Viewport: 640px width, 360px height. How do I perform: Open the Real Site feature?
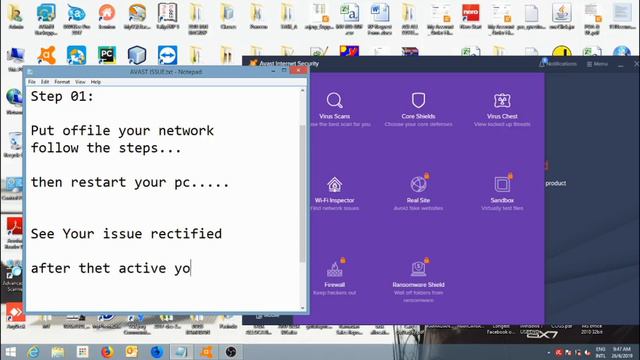coord(418,192)
